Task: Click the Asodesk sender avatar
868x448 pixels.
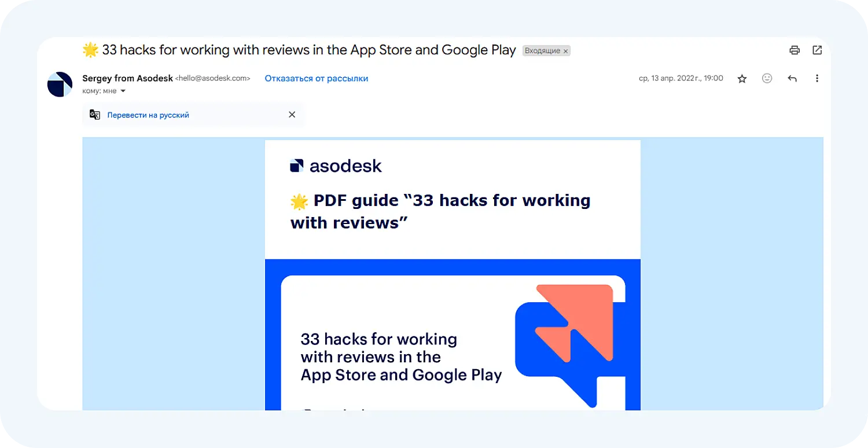Action: 60,85
